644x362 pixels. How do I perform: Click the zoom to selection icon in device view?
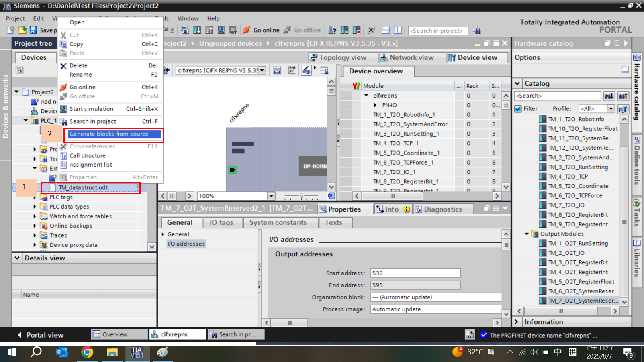pyautogui.click(x=324, y=70)
